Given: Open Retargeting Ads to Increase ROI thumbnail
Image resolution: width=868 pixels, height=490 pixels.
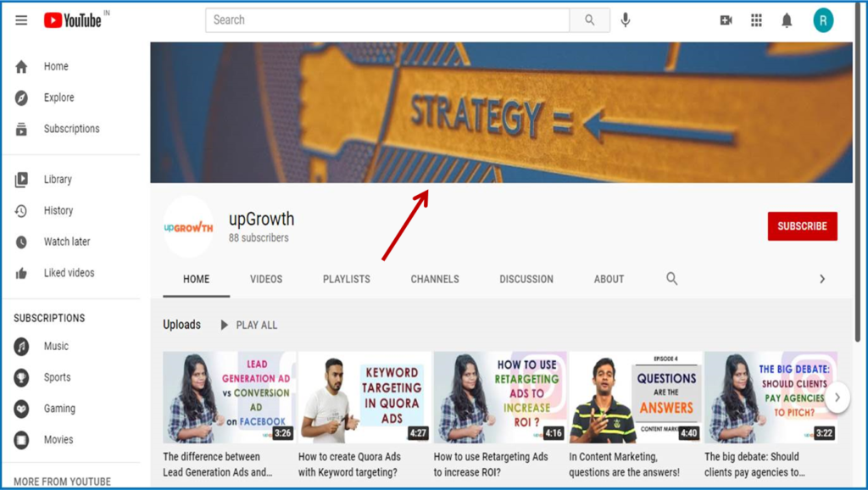Looking at the screenshot, I should (500, 397).
